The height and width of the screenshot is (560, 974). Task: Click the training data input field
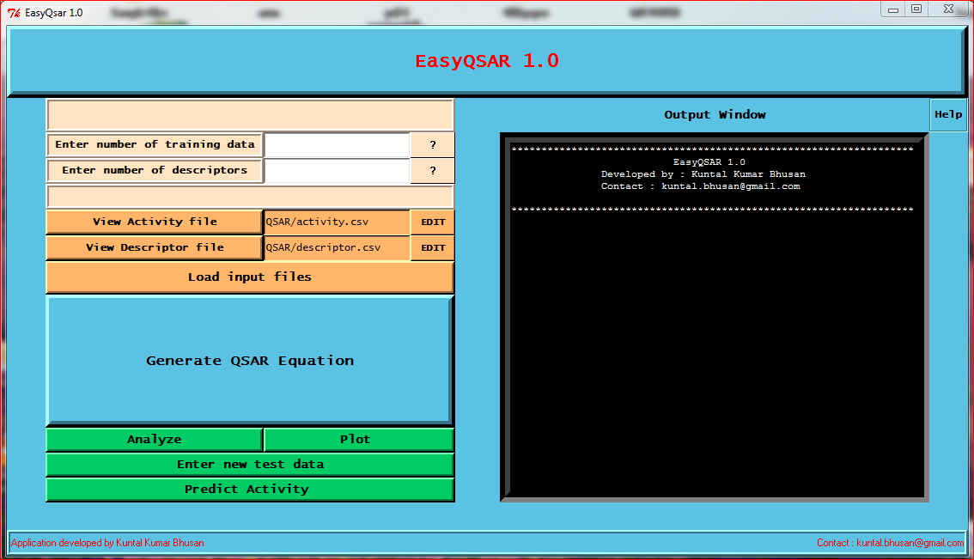tap(337, 144)
